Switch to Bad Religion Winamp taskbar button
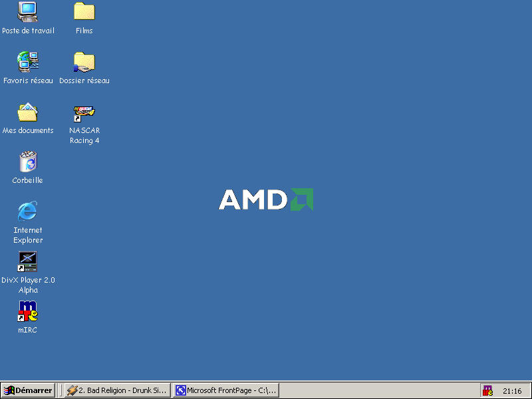Image resolution: width=532 pixels, height=399 pixels. tap(118, 390)
